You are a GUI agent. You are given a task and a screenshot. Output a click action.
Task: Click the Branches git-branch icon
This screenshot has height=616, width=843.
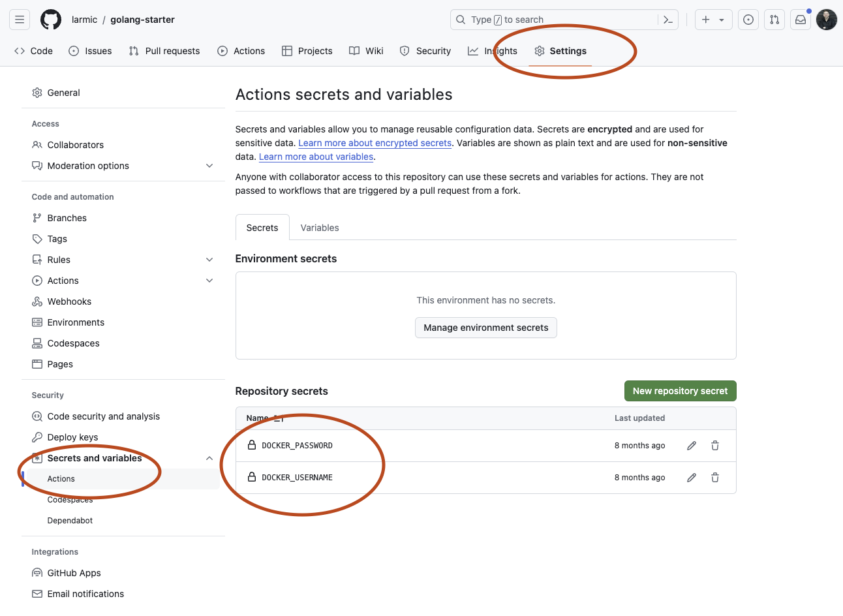click(x=37, y=218)
